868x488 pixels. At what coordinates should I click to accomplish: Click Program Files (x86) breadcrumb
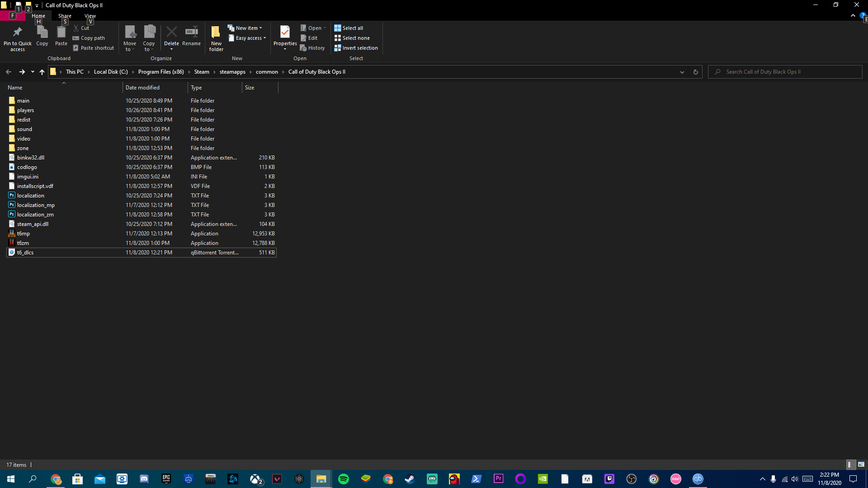pos(161,72)
